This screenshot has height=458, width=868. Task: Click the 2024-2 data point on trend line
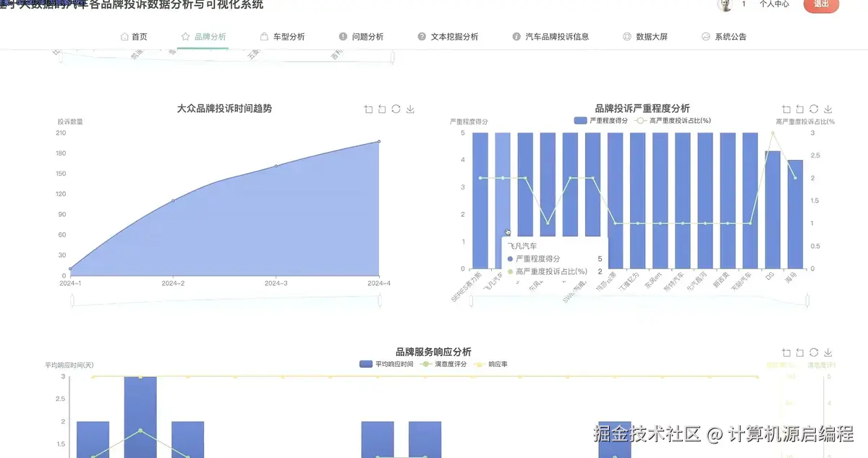click(173, 200)
